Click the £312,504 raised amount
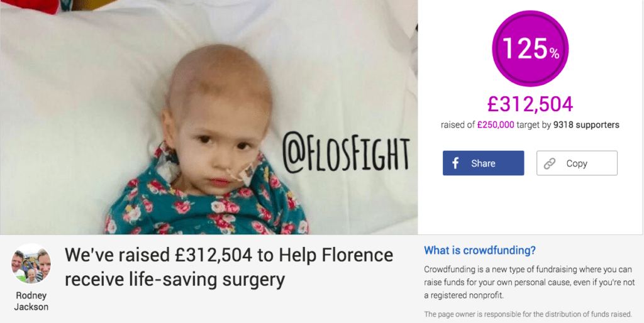Viewport: 644px width, 323px height. click(530, 104)
